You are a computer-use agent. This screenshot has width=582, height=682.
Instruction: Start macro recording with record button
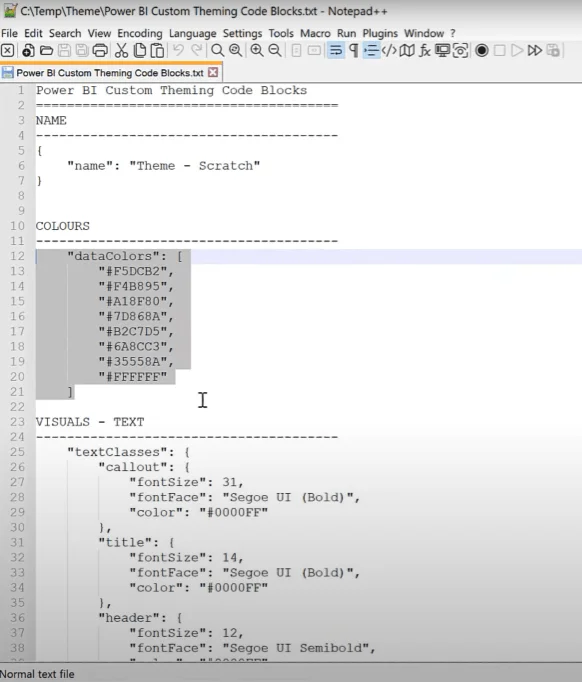click(482, 50)
